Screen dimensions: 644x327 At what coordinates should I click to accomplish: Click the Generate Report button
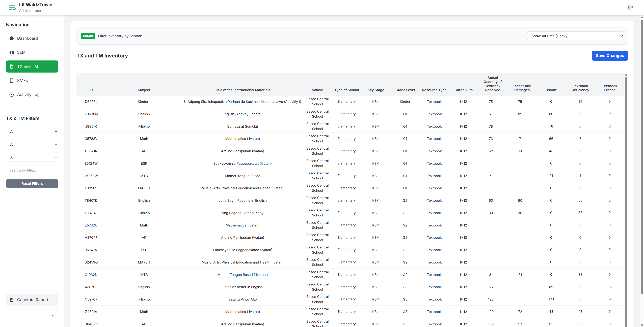[x=32, y=300]
